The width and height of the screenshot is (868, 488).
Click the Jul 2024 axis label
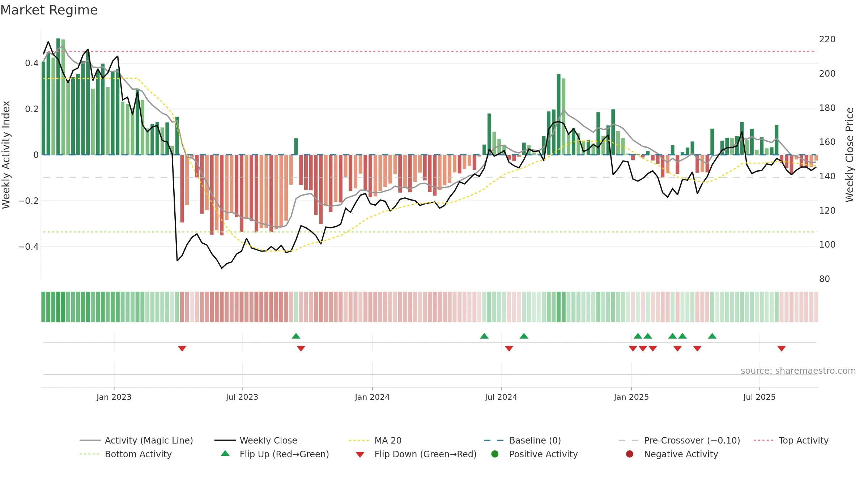[x=501, y=397]
